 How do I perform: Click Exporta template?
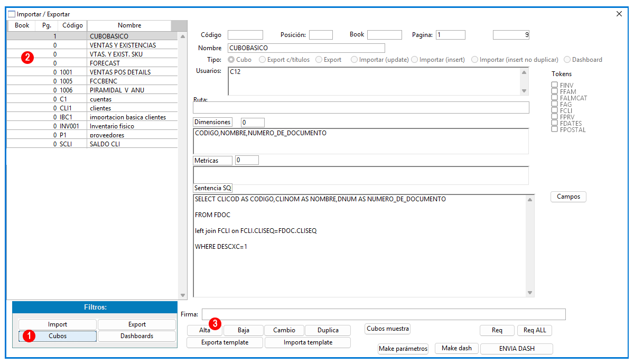[x=225, y=342]
